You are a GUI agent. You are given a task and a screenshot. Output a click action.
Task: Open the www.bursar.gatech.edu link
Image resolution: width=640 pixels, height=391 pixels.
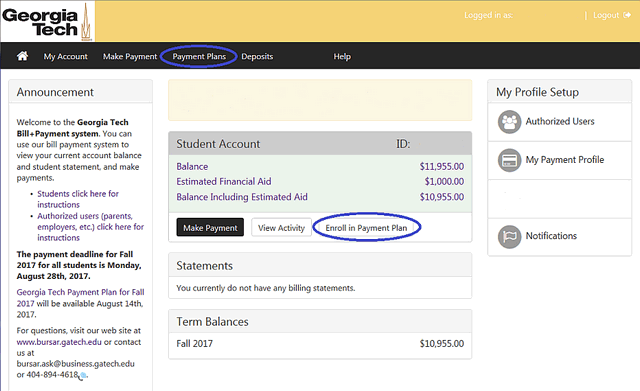coord(59,342)
